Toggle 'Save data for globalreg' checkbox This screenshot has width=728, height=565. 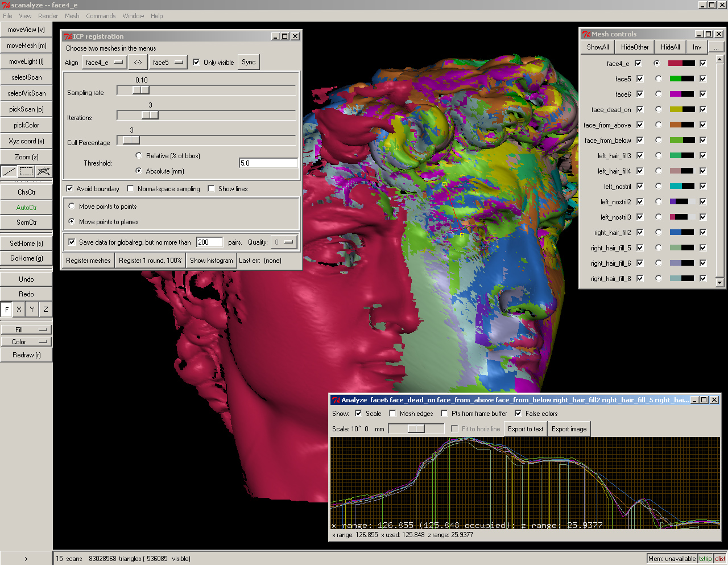[x=72, y=242]
